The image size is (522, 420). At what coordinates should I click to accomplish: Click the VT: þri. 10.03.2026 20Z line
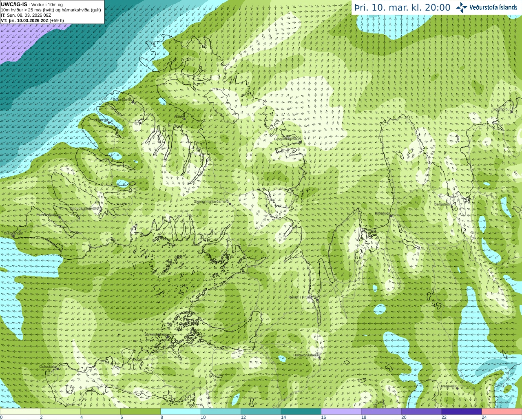(x=33, y=20)
